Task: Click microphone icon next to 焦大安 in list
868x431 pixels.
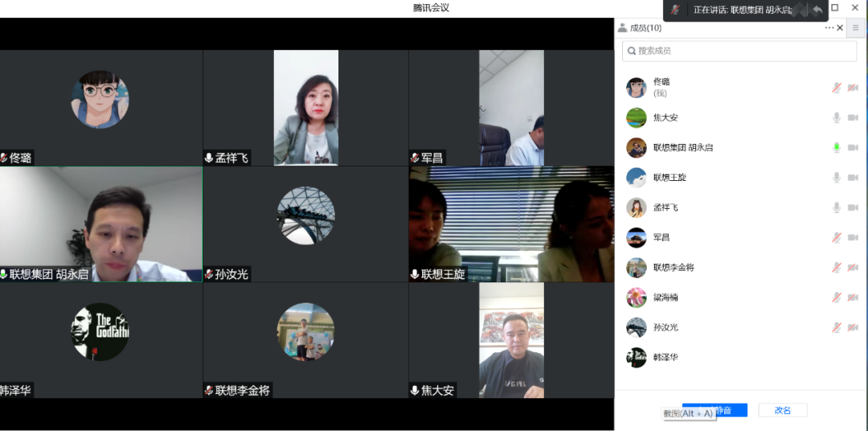Action: click(x=837, y=117)
